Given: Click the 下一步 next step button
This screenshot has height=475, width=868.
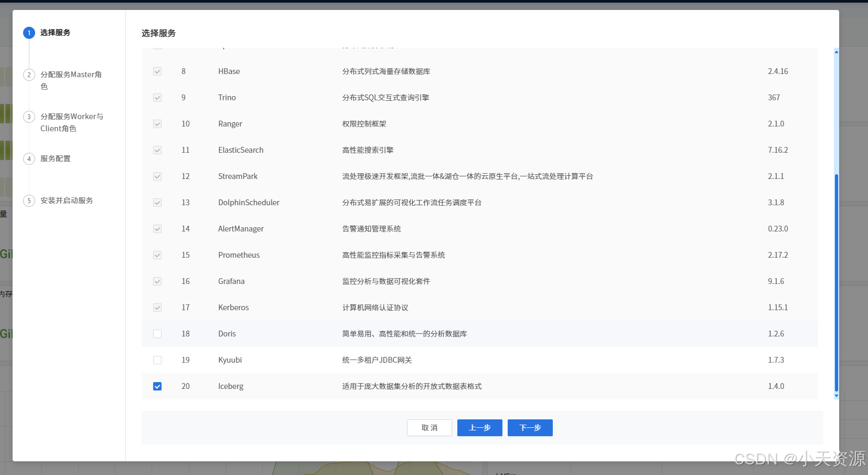Looking at the screenshot, I should coord(530,428).
